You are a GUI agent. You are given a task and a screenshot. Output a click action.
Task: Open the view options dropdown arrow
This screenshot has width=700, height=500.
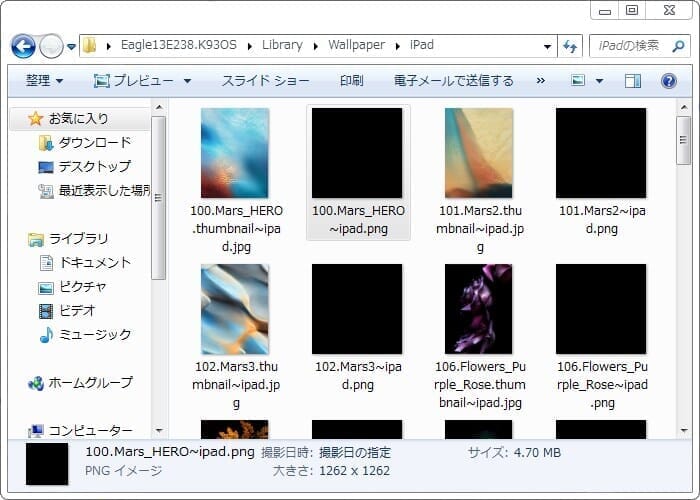(600, 81)
